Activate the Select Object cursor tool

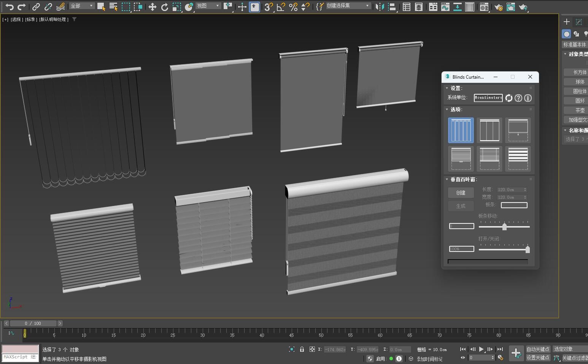101,6
